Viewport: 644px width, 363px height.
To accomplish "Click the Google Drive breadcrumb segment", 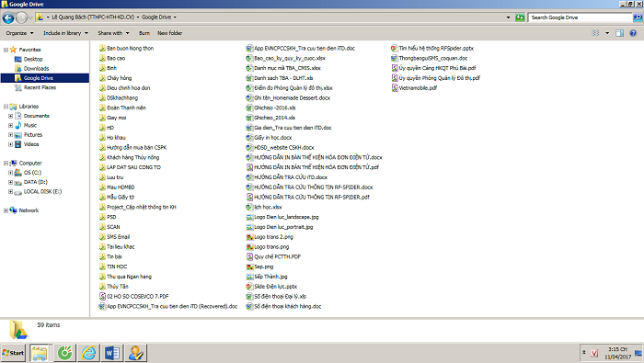I will (156, 17).
